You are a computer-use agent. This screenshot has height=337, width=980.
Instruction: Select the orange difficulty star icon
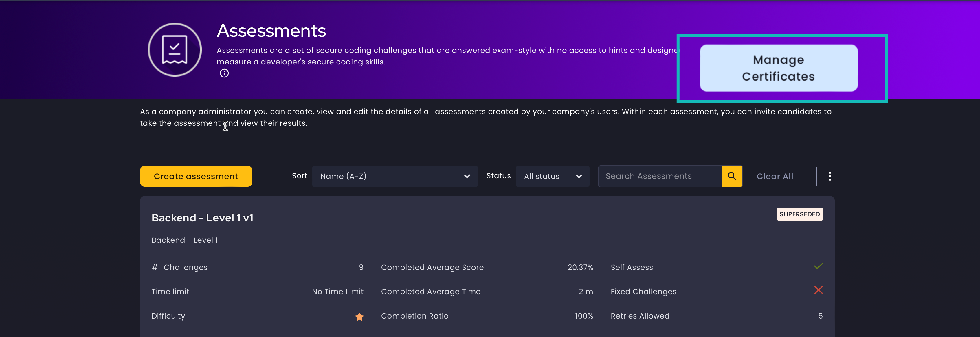tap(359, 316)
